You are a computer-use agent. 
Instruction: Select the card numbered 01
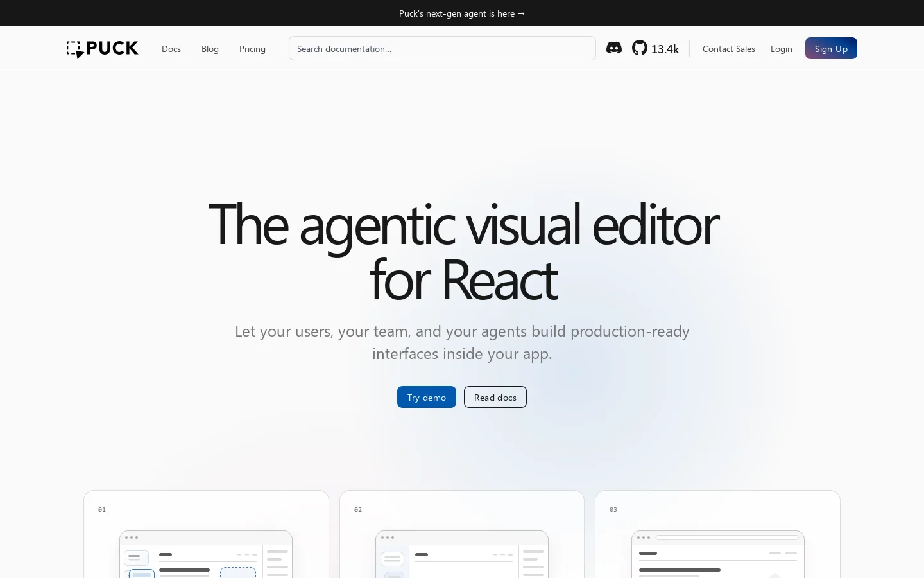pos(206,534)
